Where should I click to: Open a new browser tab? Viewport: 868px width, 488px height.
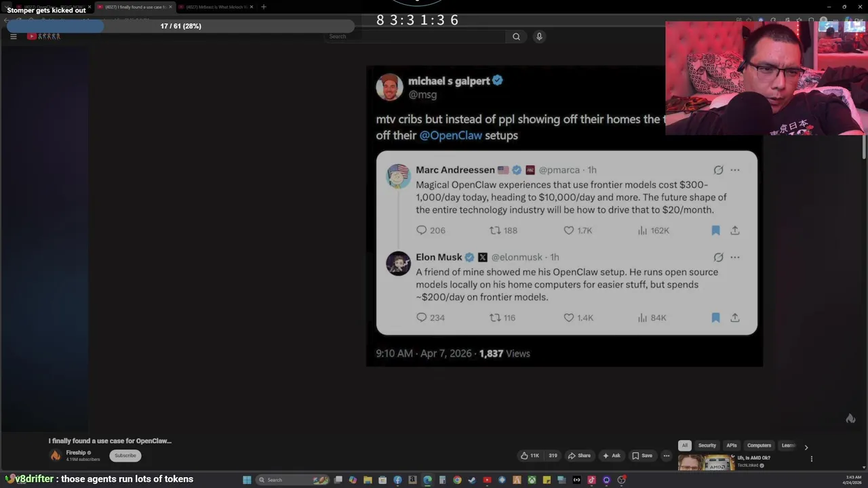point(264,7)
